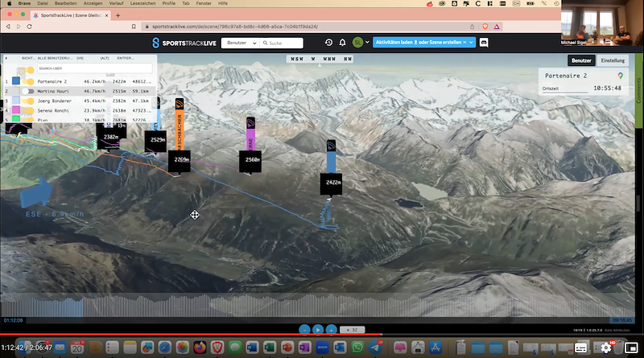The width and height of the screenshot is (644, 358).
Task: Click the share icon in address bar
Action: point(472,27)
